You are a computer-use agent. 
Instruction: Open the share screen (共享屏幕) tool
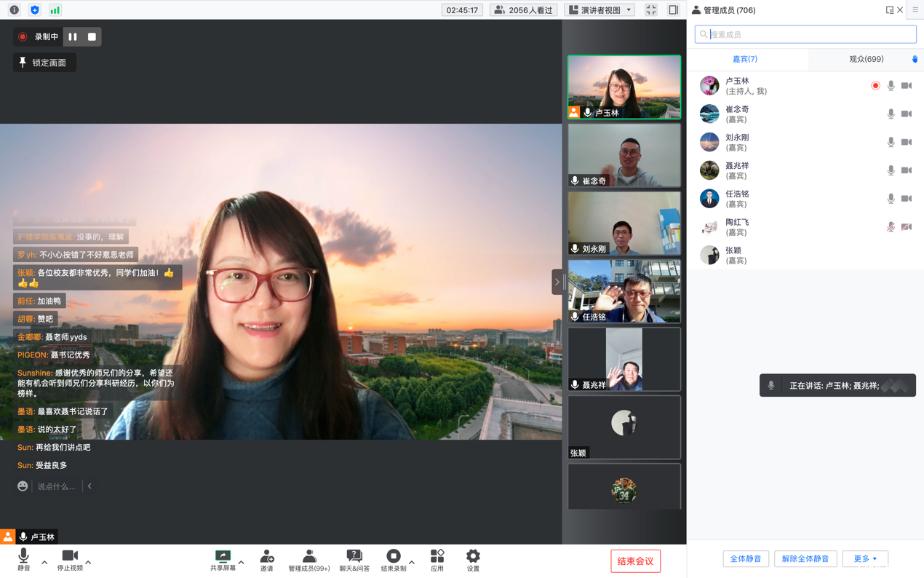coord(223,560)
